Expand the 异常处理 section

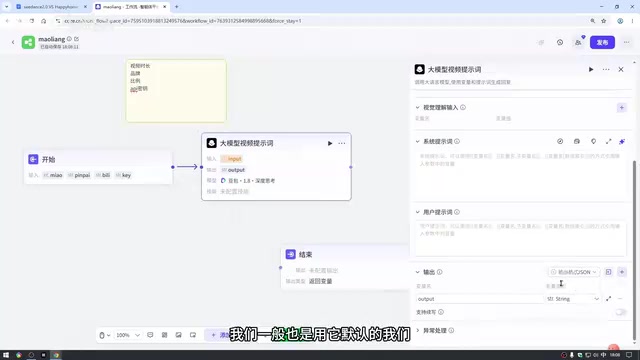pyautogui.click(x=418, y=331)
